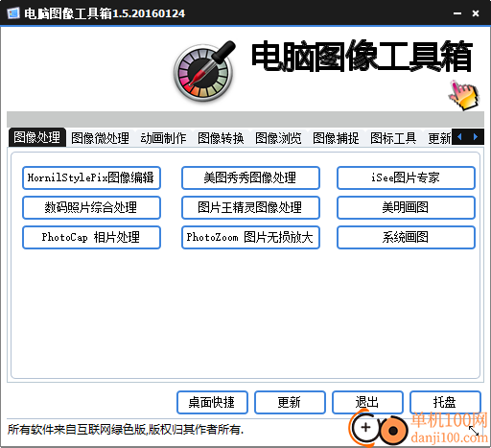This screenshot has height=448, width=491.
Task: Click the app icon in title bar
Action: [x=13, y=13]
